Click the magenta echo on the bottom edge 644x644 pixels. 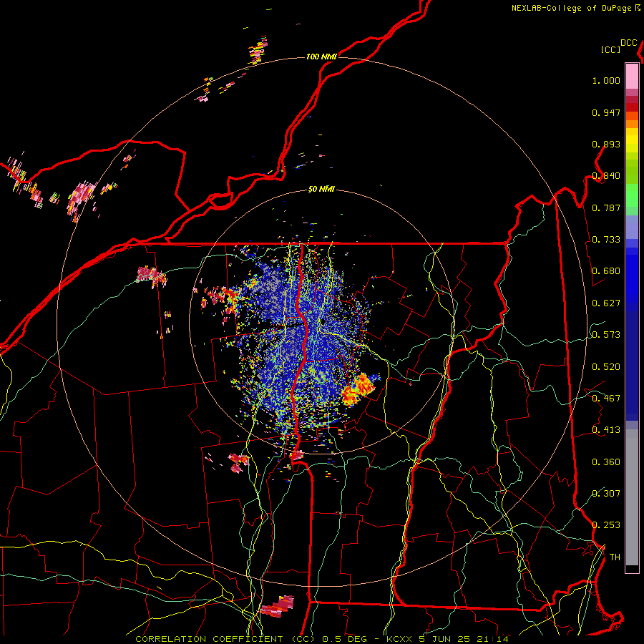click(x=278, y=606)
